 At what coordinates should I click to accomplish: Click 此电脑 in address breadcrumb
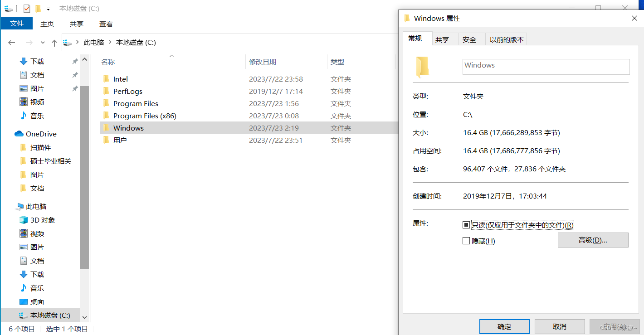(94, 42)
